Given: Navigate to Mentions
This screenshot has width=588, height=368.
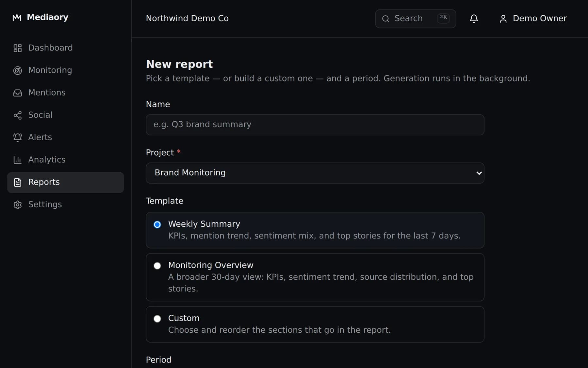Looking at the screenshot, I should point(65,93).
